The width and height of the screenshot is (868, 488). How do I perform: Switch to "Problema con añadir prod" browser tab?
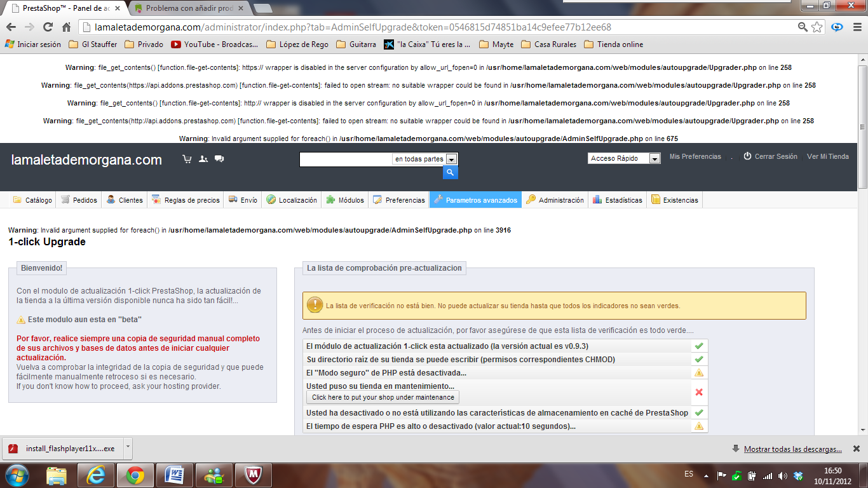click(x=189, y=8)
